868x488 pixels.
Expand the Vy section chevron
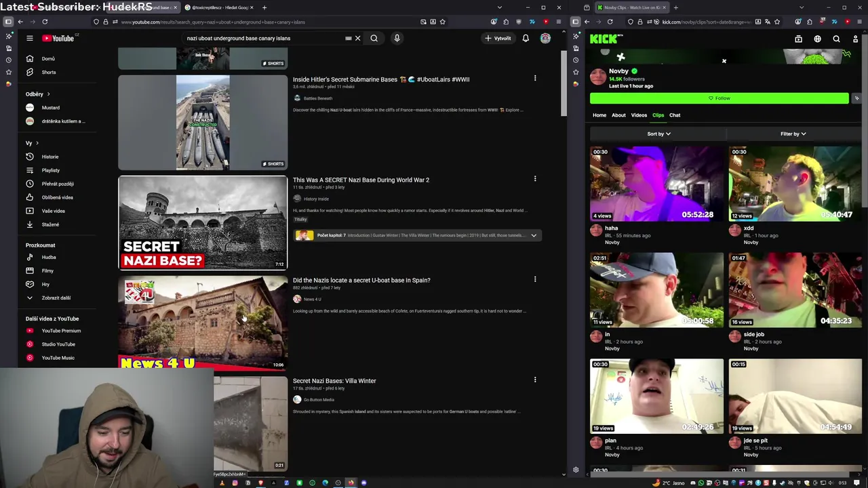(x=37, y=143)
